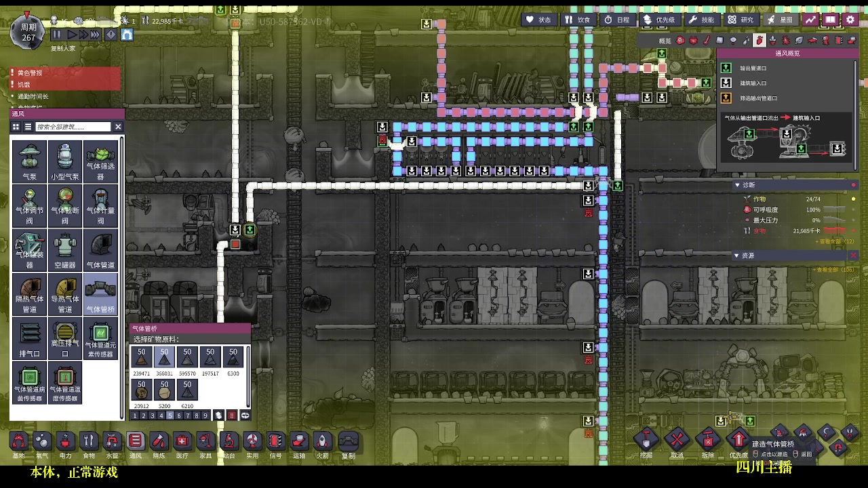Switch build menu to list view
The height and width of the screenshot is (488, 868).
click(x=28, y=127)
